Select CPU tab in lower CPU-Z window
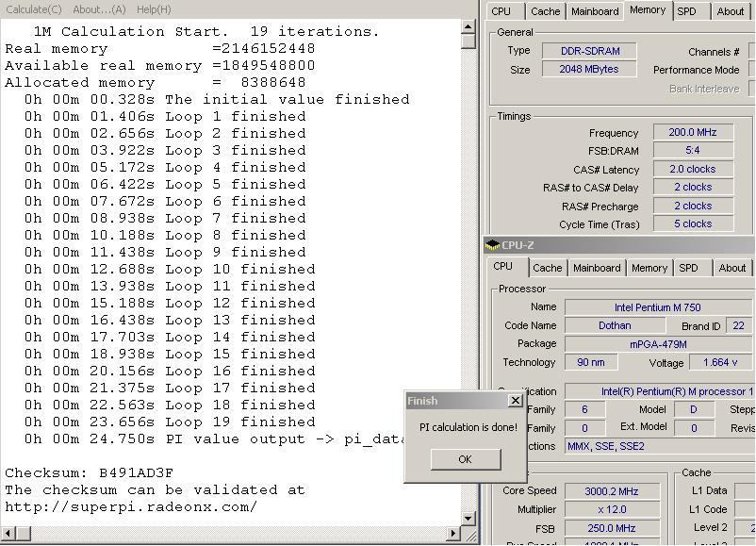 [x=502, y=266]
